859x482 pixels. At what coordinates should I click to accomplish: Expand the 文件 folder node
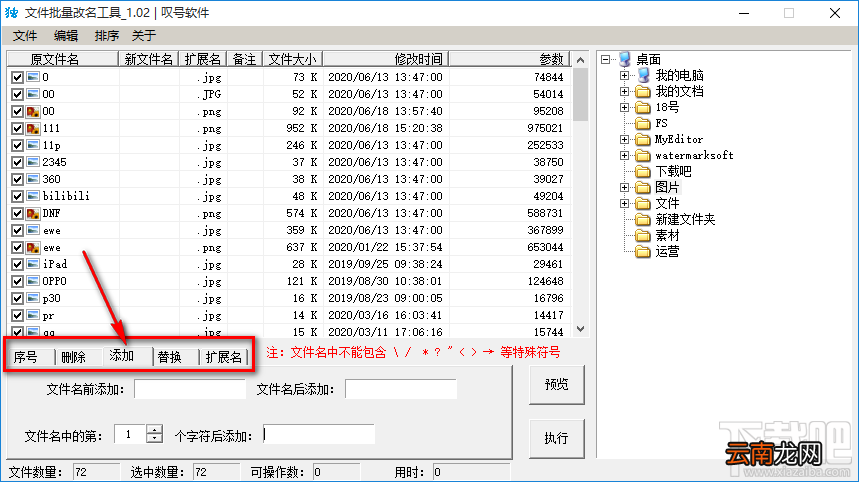click(624, 204)
